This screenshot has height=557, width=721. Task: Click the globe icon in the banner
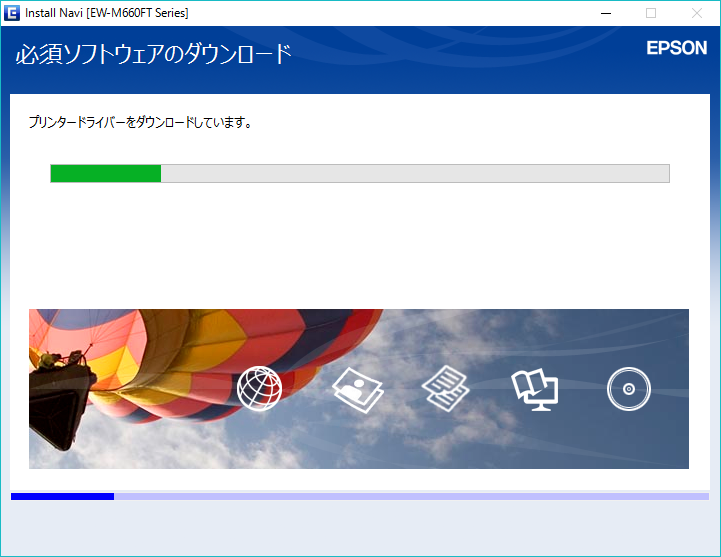[259, 388]
